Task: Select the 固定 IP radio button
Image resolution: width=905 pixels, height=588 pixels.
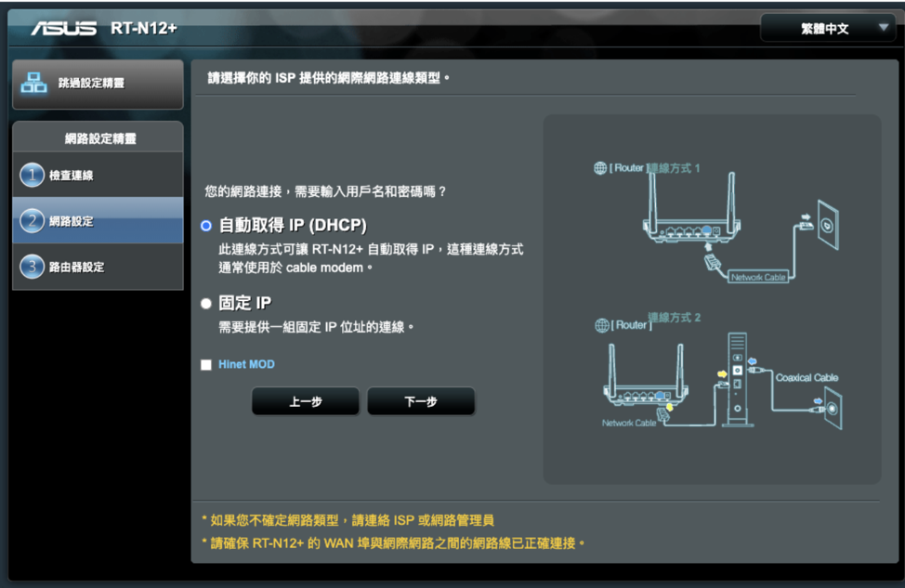Action: point(206,304)
